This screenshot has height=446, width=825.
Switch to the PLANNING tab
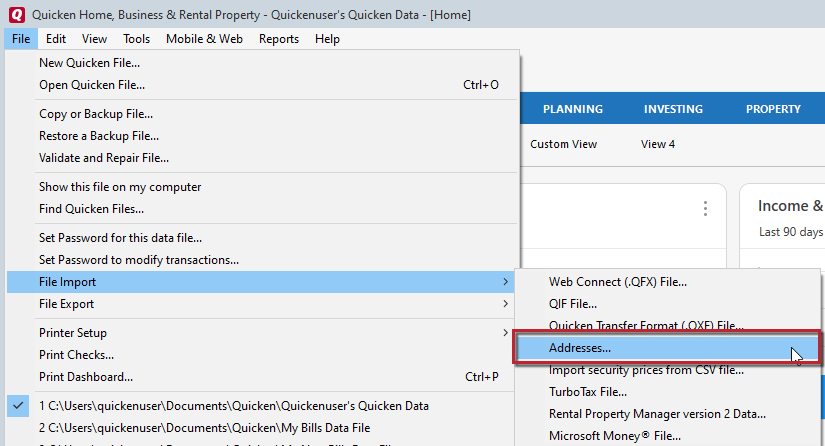[x=573, y=109]
